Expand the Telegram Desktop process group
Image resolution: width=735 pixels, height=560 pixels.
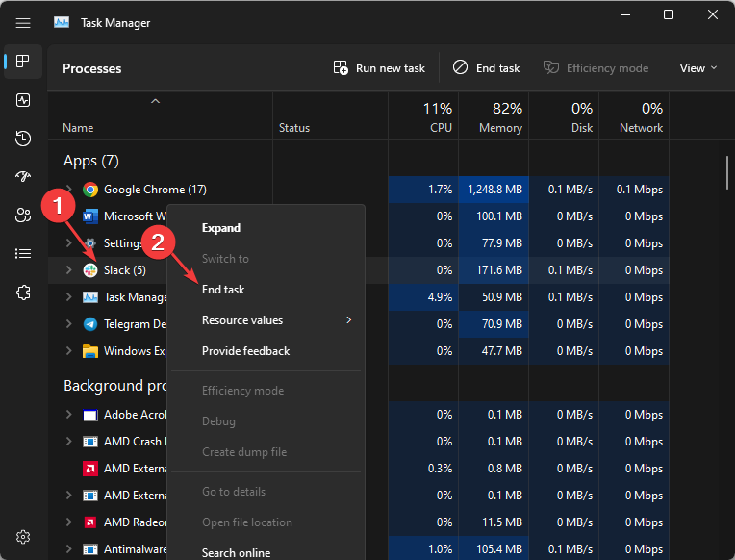click(x=69, y=323)
